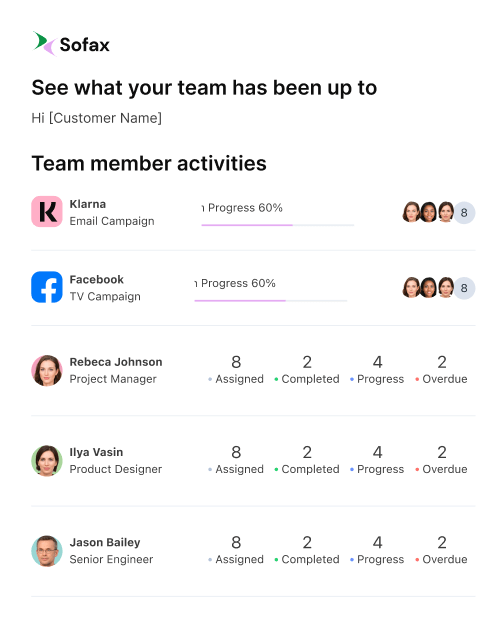The height and width of the screenshot is (626, 504).
Task: Open the Klarna brand icon
Action: point(47,212)
